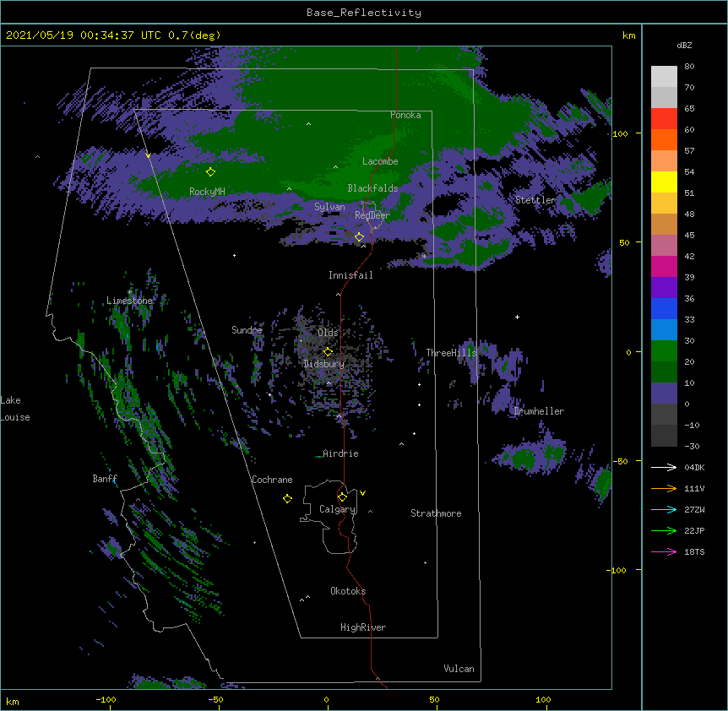Click the Innisfail label
The width and height of the screenshot is (728, 711).
coord(350,275)
